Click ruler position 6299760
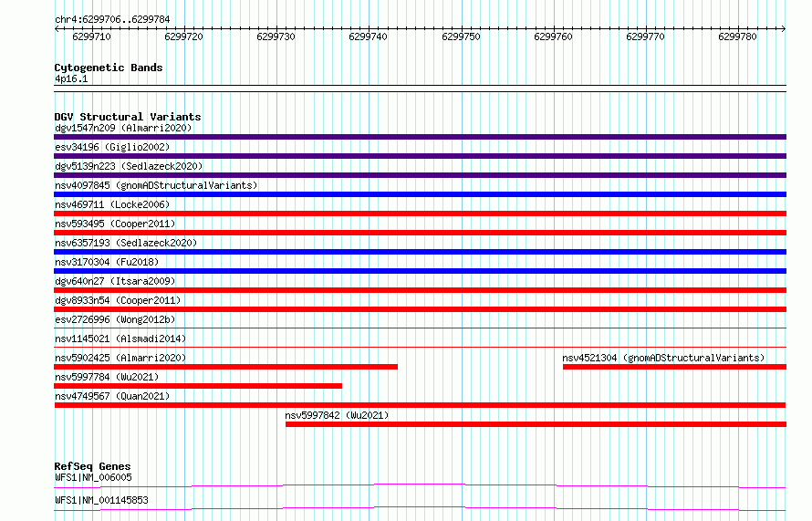This screenshot has width=812, height=521. [x=553, y=36]
